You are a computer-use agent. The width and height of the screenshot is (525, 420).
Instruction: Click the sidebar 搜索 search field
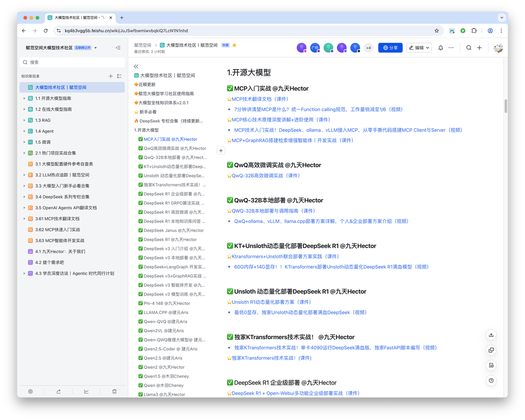coord(72,62)
